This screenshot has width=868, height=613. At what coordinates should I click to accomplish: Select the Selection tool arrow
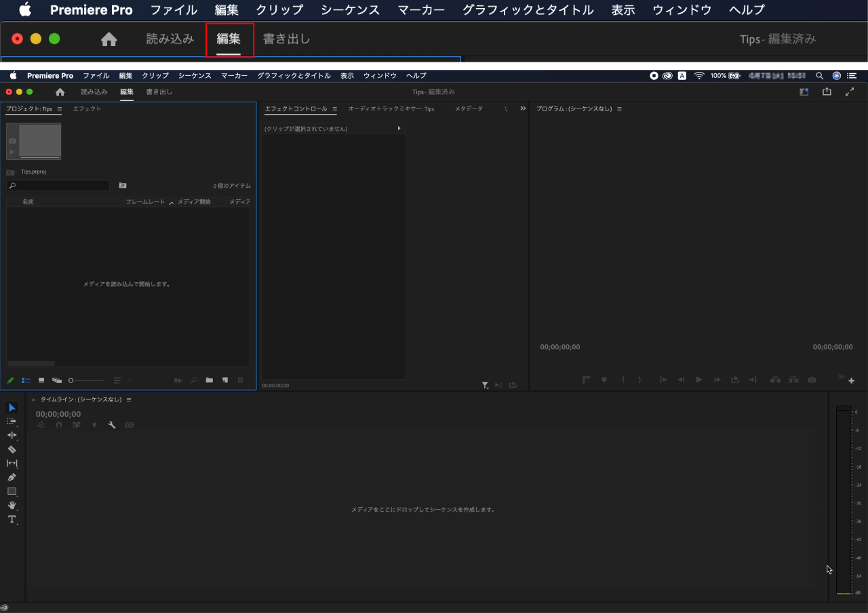point(12,407)
